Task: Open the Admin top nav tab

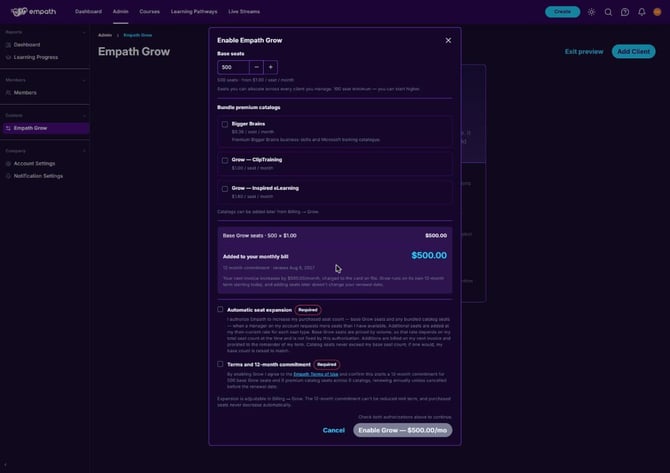Action: point(120,12)
